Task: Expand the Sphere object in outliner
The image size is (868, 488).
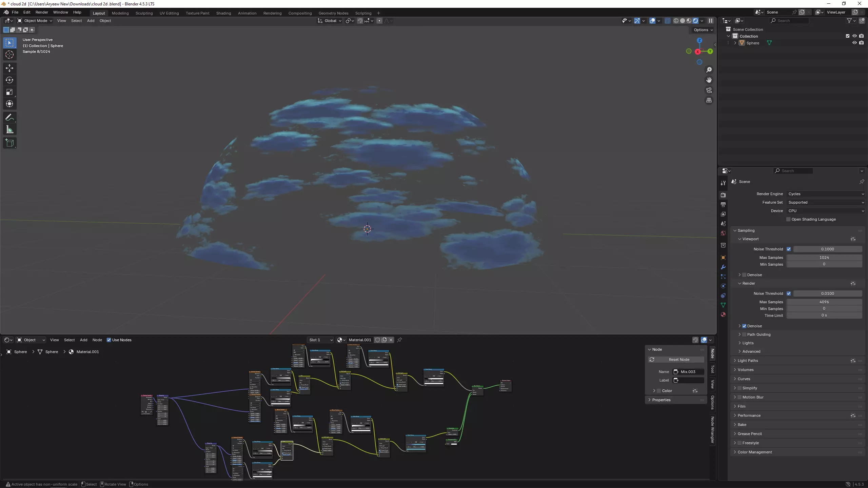Action: [735, 43]
